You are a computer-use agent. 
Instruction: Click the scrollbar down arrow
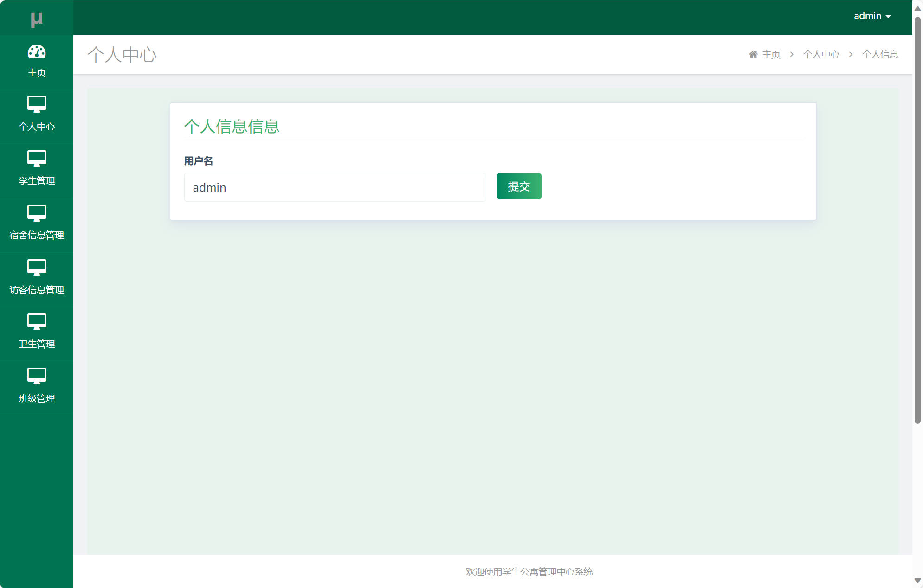(x=918, y=580)
